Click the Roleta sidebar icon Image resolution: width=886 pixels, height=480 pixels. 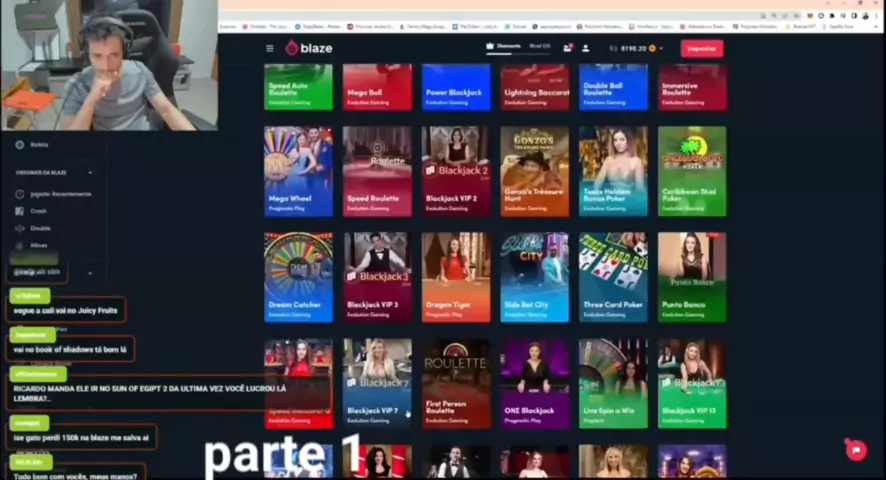coord(20,145)
